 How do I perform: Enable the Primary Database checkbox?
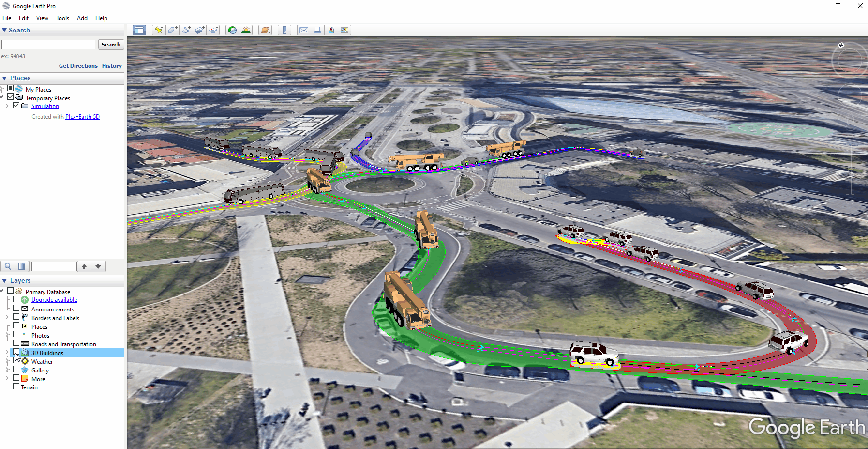[10, 291]
